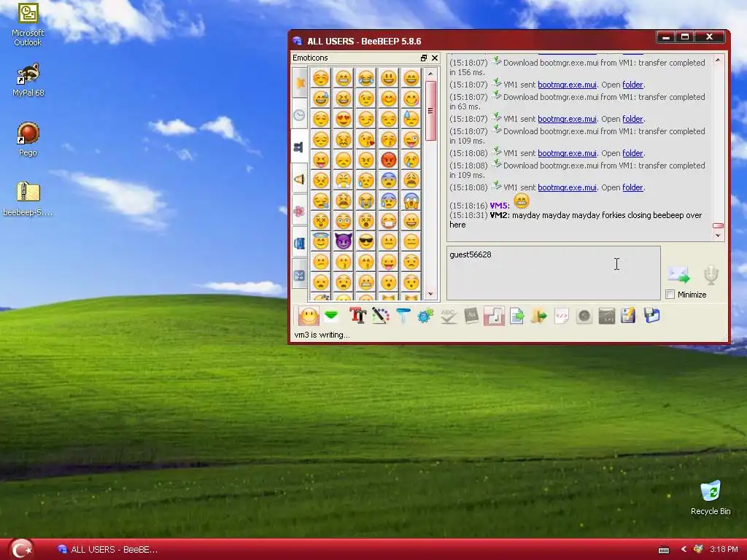Image resolution: width=747 pixels, height=560 pixels.
Task: Float the Emoticons panel
Action: [424, 58]
